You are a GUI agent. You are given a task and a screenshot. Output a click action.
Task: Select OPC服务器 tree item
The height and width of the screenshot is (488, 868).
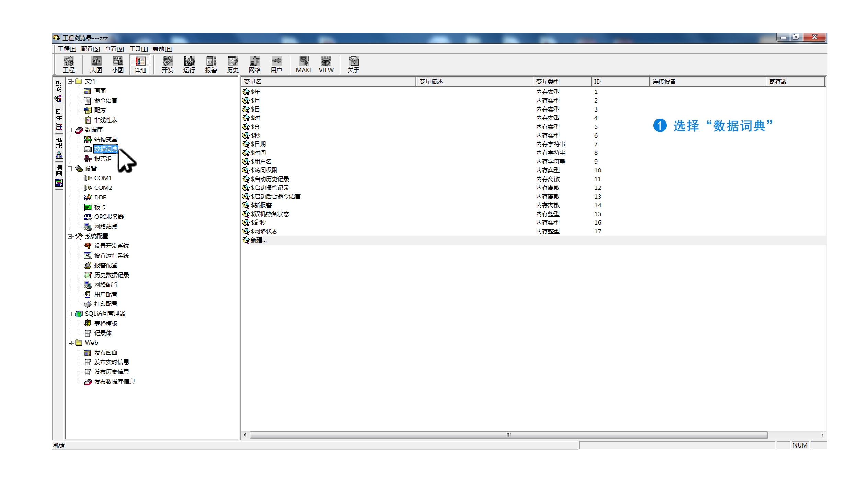pyautogui.click(x=109, y=217)
